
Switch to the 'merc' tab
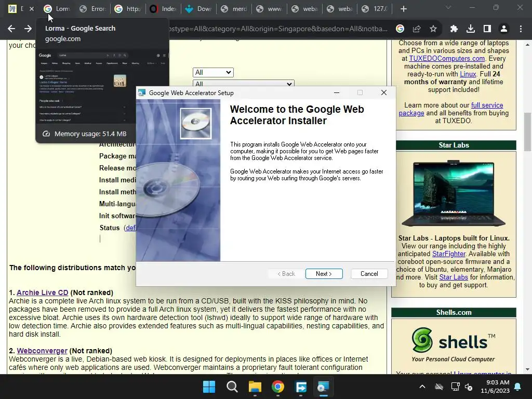[x=234, y=9]
